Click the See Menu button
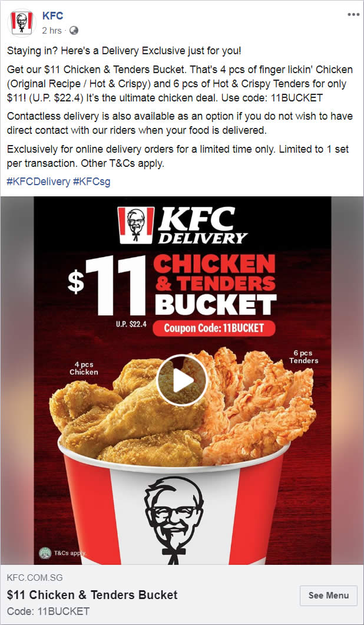 (329, 596)
